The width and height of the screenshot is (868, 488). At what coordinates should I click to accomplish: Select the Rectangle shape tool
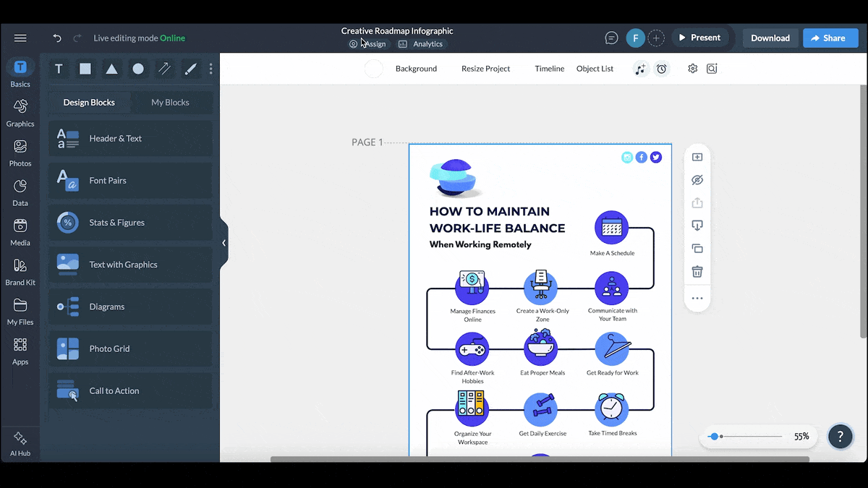pos(85,69)
